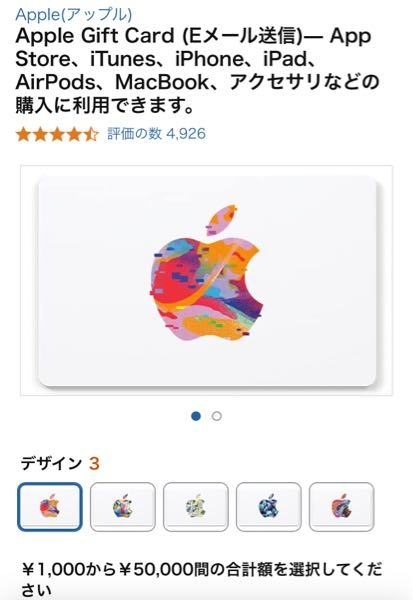Tap the leaf of the card's Apple logo
The image size is (413, 600).
point(221,220)
